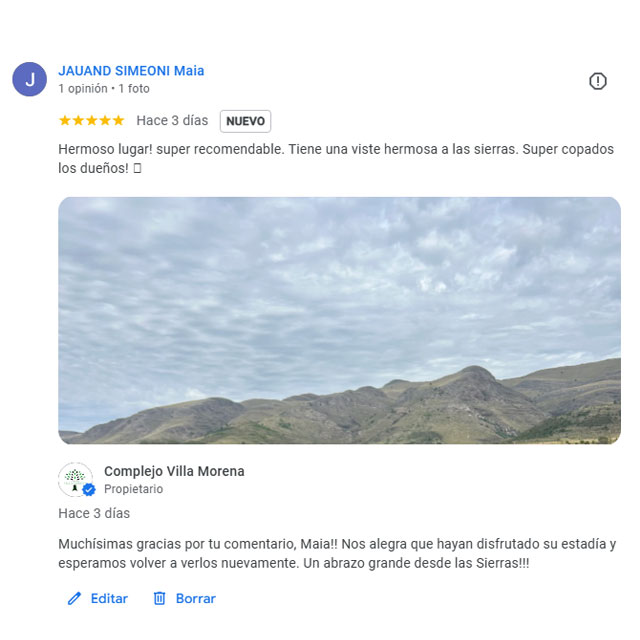Click the five-star rating icons
Image resolution: width=640 pixels, height=640 pixels.
tap(91, 120)
